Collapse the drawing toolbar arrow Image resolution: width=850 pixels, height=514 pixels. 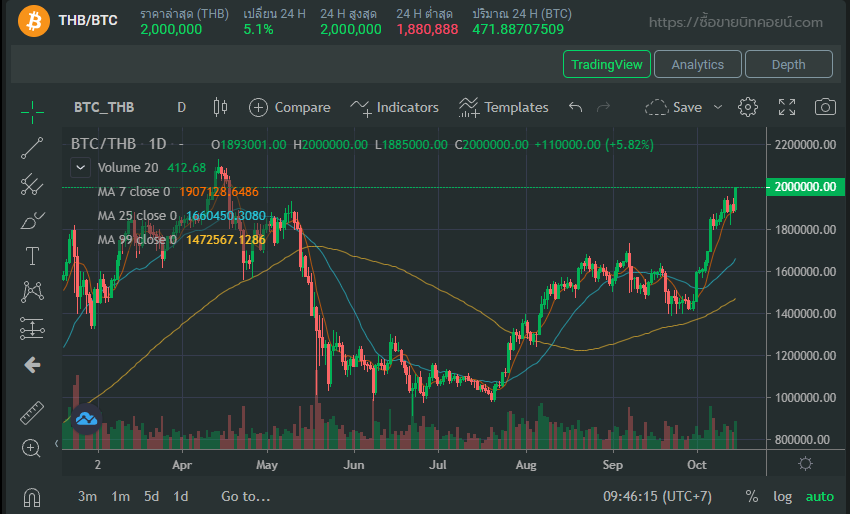tap(56, 444)
